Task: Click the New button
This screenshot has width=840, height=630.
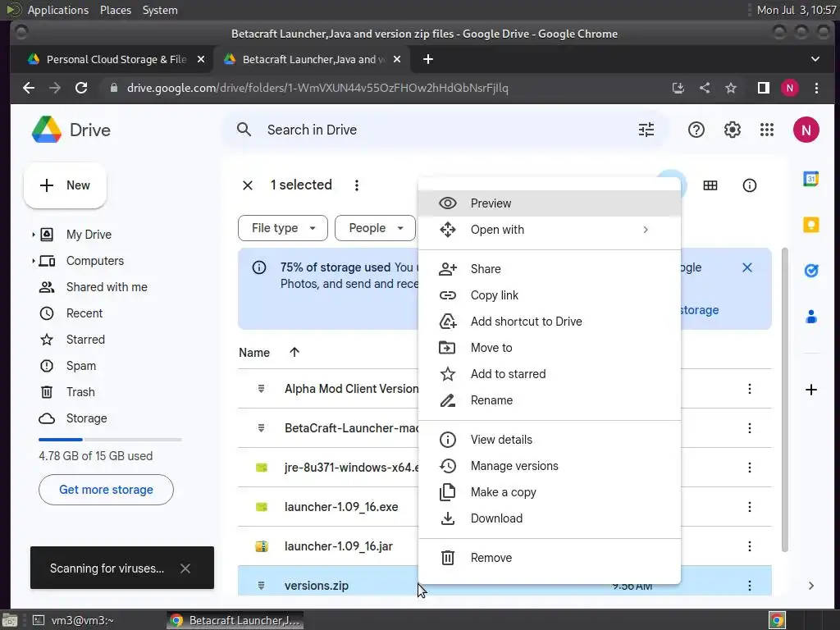Action: click(65, 185)
